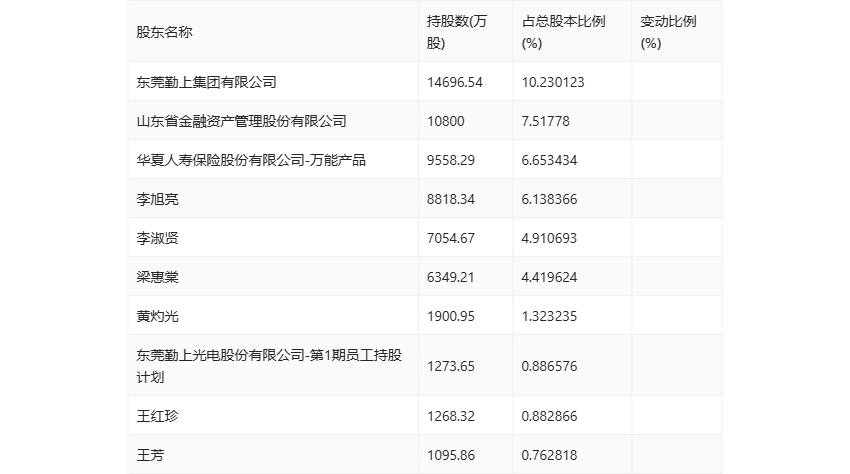Select the value 14696.54
The image size is (850, 474).
(x=454, y=82)
